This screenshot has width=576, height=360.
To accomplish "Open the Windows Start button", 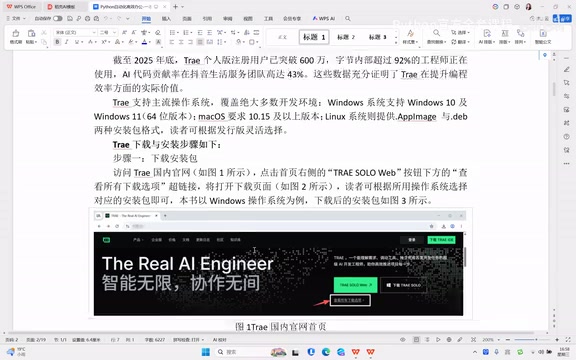I will tap(206, 352).
